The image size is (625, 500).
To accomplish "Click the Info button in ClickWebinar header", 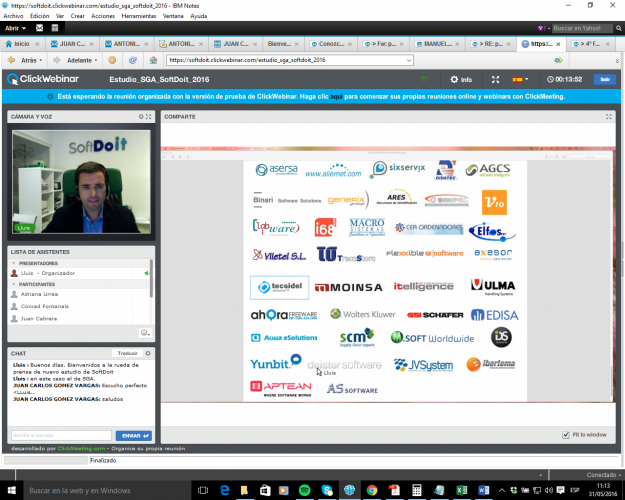I will click(461, 79).
